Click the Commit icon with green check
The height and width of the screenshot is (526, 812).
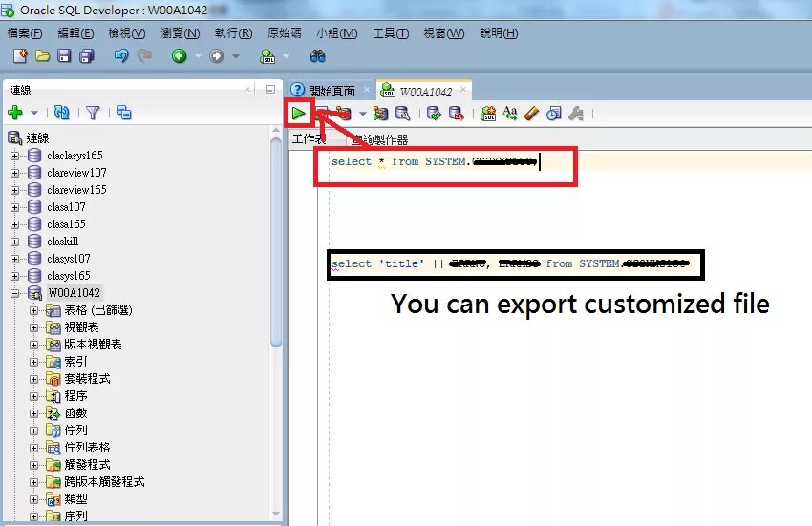(x=434, y=113)
